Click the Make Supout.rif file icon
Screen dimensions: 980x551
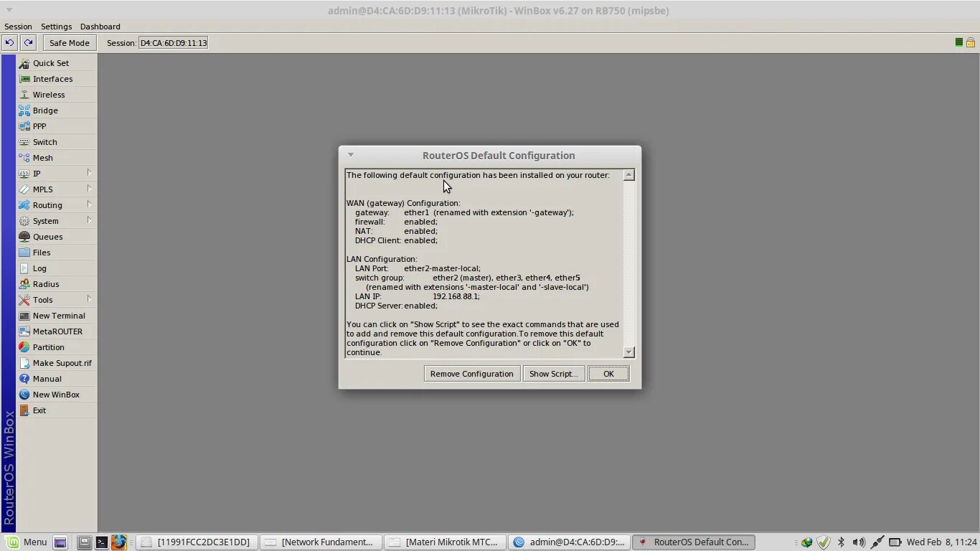pyautogui.click(x=24, y=363)
